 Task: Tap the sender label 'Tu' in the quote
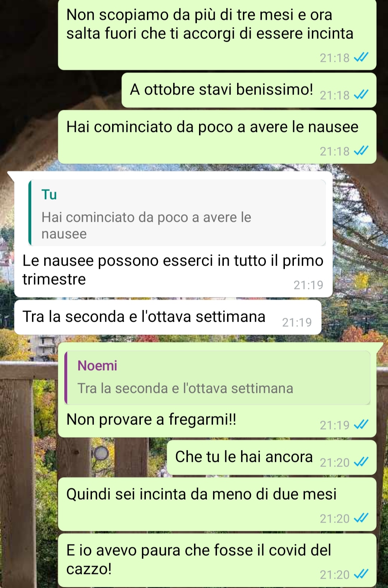point(49,194)
